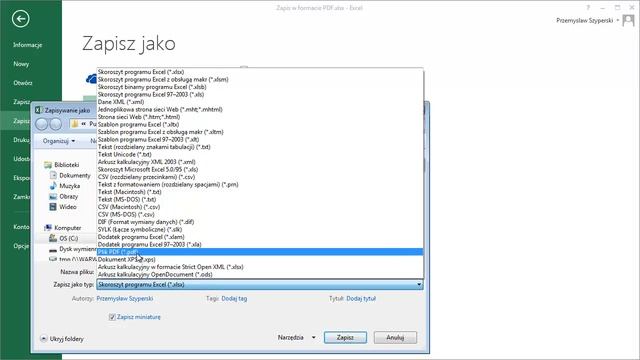The image size is (640, 360).
Task: Toggle the Zapisz miniaturę checkbox
Action: pyautogui.click(x=112, y=317)
